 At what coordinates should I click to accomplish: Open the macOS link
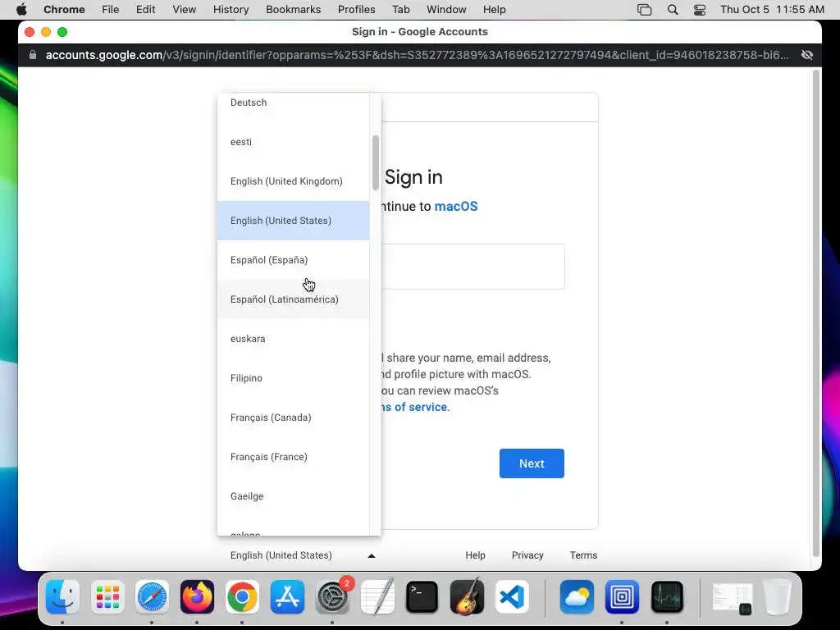click(x=456, y=206)
